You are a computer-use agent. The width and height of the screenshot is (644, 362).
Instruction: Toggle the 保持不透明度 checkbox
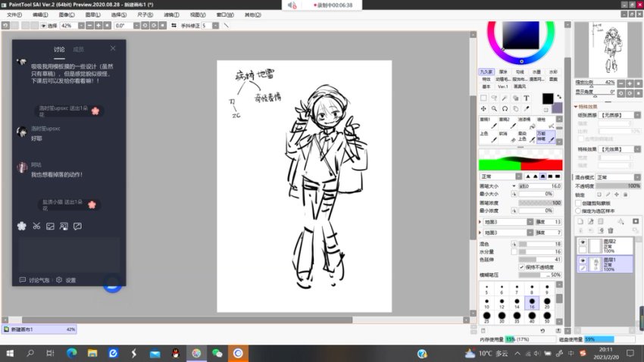pos(521,267)
